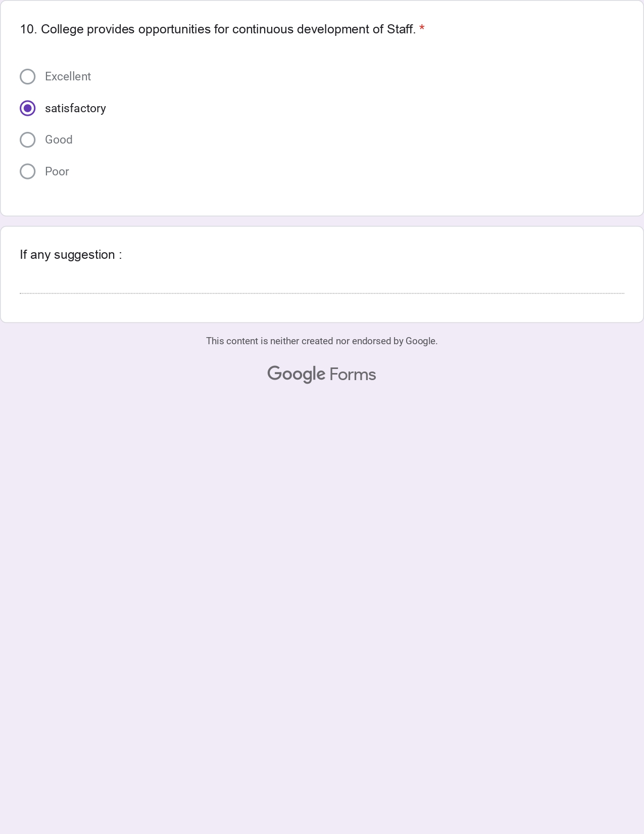This screenshot has width=644, height=834.
Task: Click the 'Excellent' option label text
Action: click(x=68, y=77)
